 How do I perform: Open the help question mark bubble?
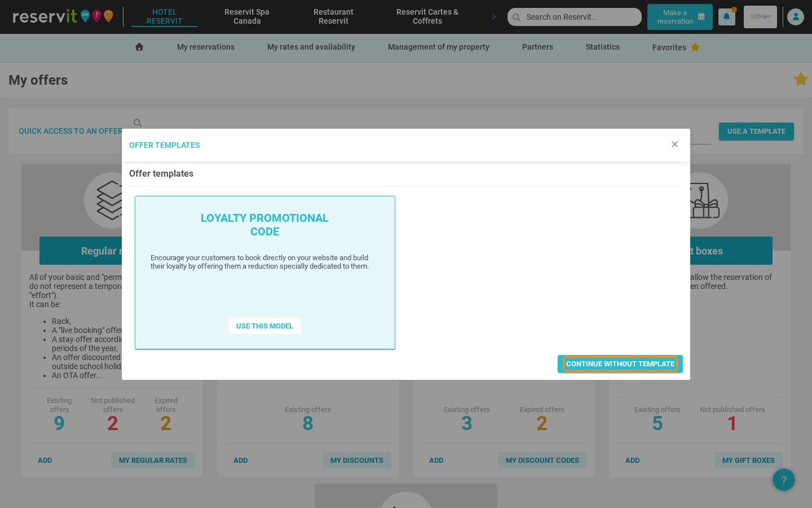784,480
